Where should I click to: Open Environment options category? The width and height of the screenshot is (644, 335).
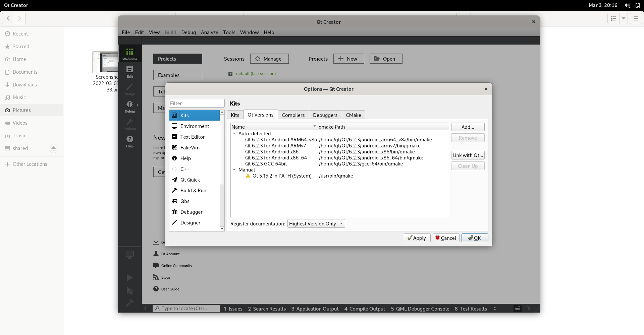click(195, 126)
